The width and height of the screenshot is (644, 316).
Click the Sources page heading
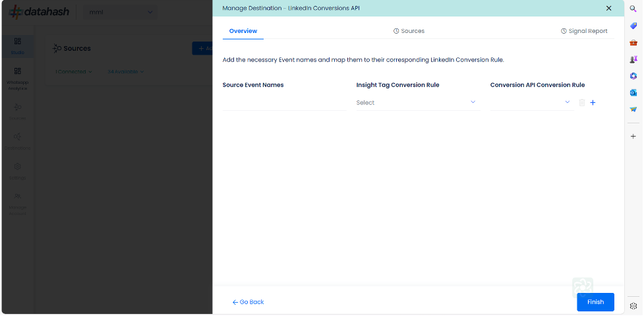77,49
